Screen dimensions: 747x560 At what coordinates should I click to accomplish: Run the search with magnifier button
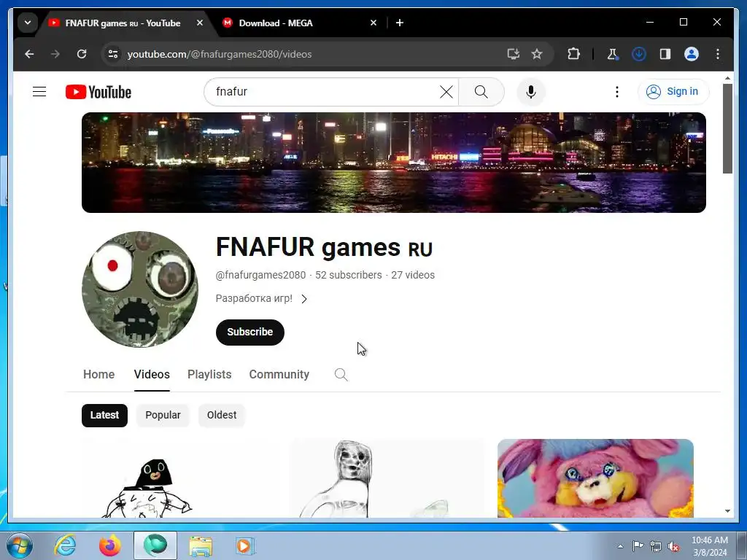click(481, 92)
